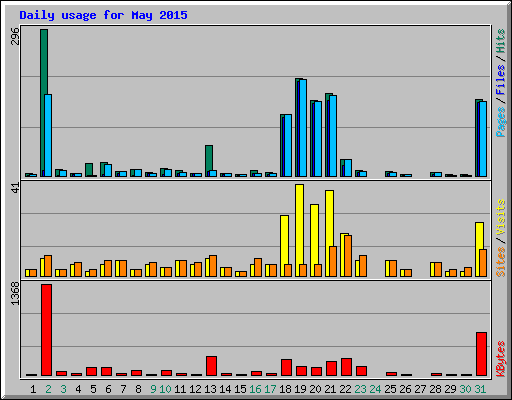Image resolution: width=512 pixels, height=400 pixels.
Task: Click the cyan Pages bar for day 31
Action: click(x=483, y=139)
